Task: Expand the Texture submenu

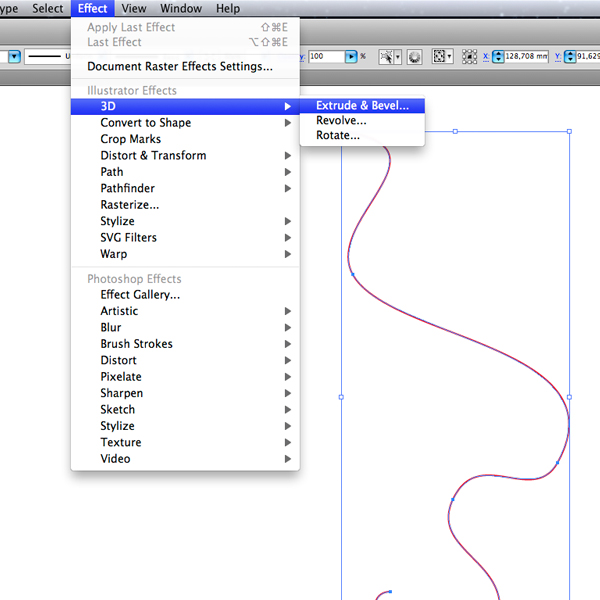Action: tap(185, 443)
